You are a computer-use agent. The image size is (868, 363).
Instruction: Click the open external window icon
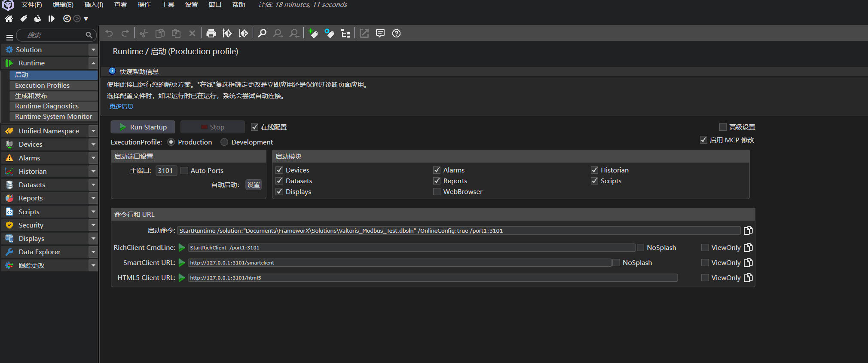[364, 33]
